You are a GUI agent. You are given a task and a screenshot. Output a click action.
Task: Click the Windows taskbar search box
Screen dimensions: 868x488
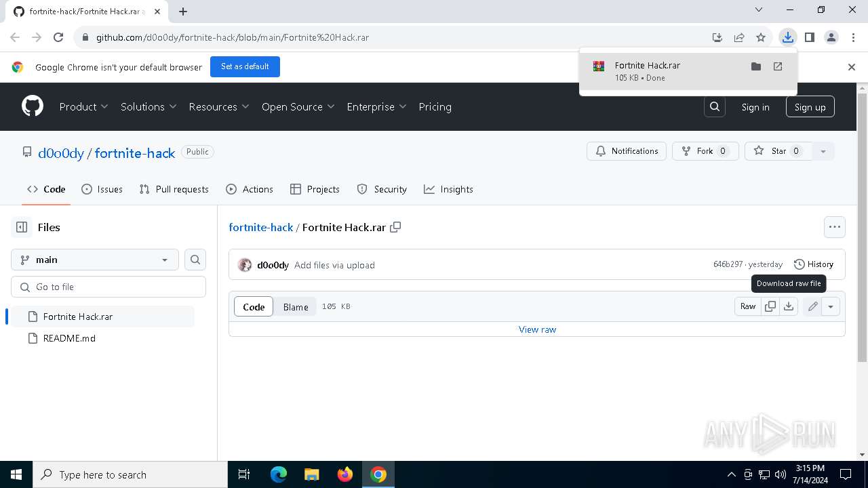click(x=130, y=474)
